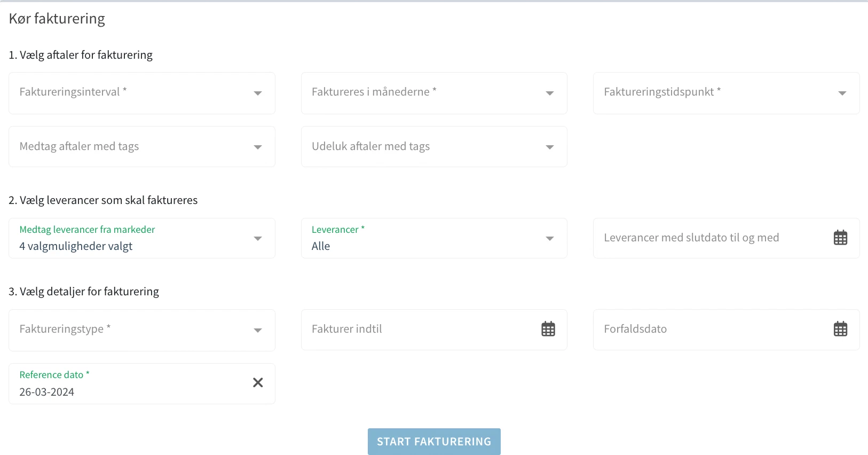868x455 pixels.
Task: Expand Medtag leverancer fra markeder arrow
Action: (x=258, y=238)
